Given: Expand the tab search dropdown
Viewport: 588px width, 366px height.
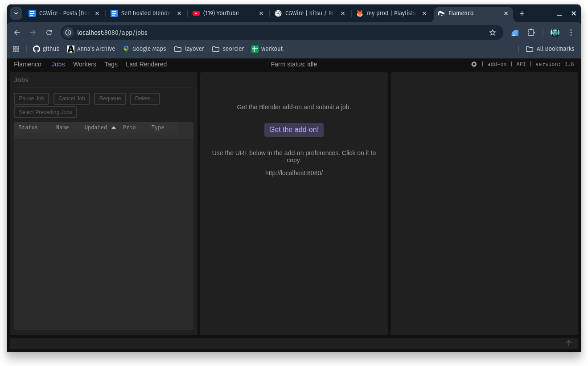Looking at the screenshot, I should tap(16, 13).
